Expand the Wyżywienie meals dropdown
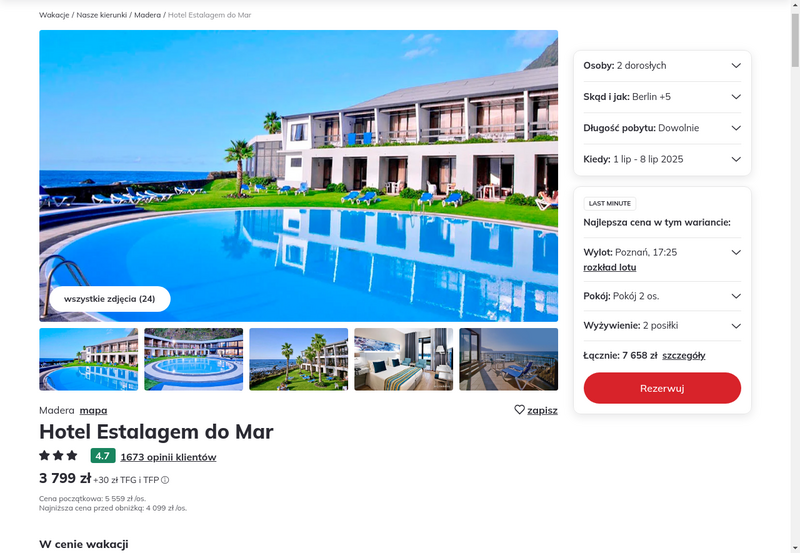 (x=662, y=325)
